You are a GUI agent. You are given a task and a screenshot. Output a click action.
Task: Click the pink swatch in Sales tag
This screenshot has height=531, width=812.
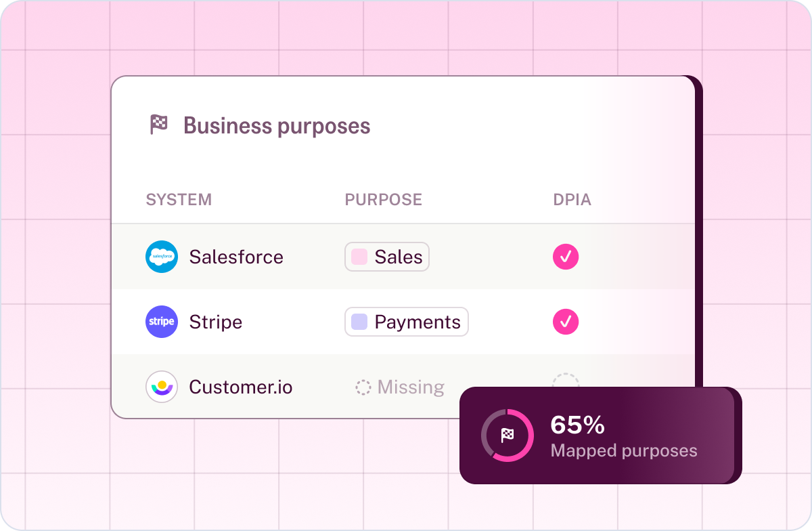coord(359,257)
